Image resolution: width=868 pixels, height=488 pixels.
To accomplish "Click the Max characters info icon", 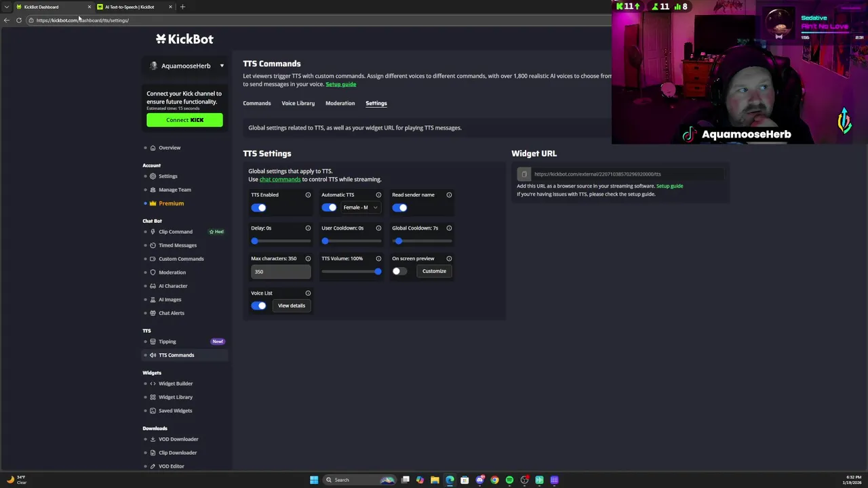I will coord(308,259).
